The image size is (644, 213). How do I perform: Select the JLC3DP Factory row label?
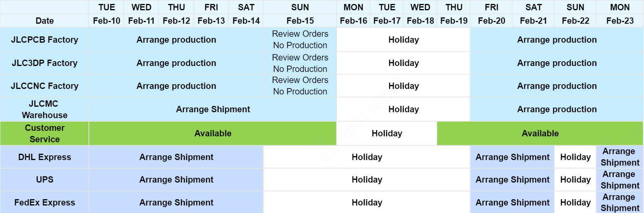click(x=45, y=63)
